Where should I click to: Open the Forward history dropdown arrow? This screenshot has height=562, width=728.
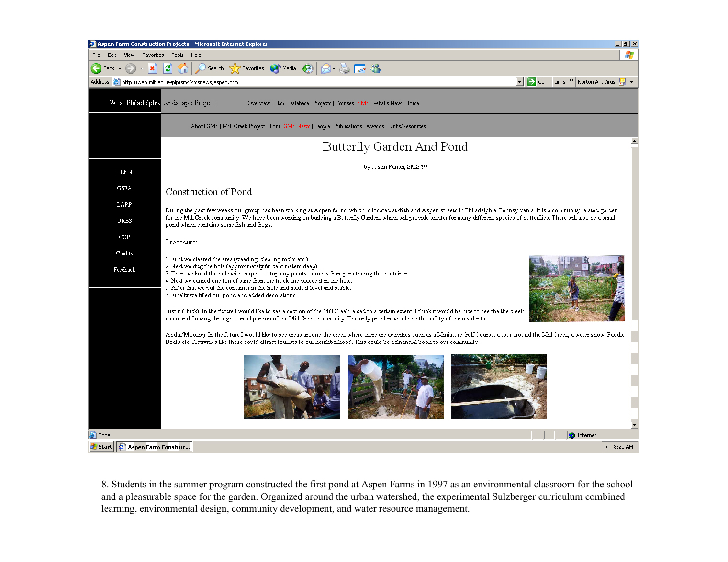pos(141,68)
